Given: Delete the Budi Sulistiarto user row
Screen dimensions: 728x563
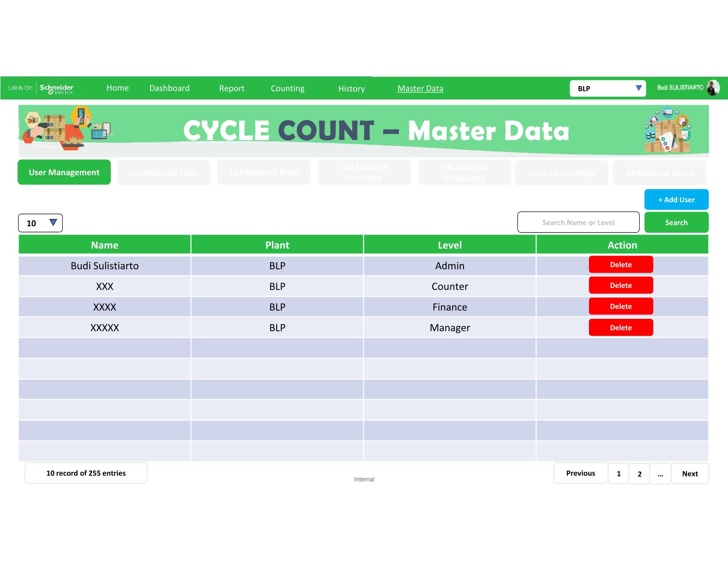Looking at the screenshot, I should [x=621, y=264].
